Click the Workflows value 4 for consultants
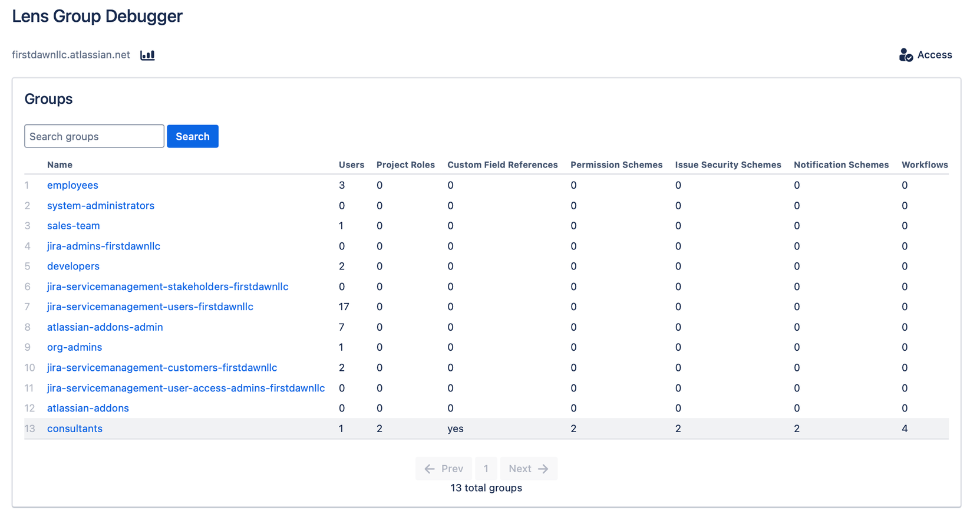Image resolution: width=980 pixels, height=530 pixels. pos(905,429)
